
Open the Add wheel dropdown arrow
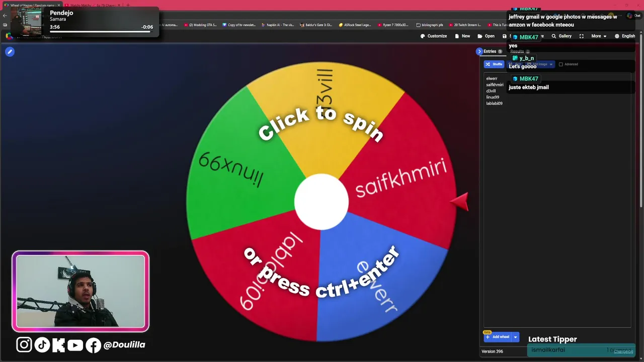tap(515, 337)
